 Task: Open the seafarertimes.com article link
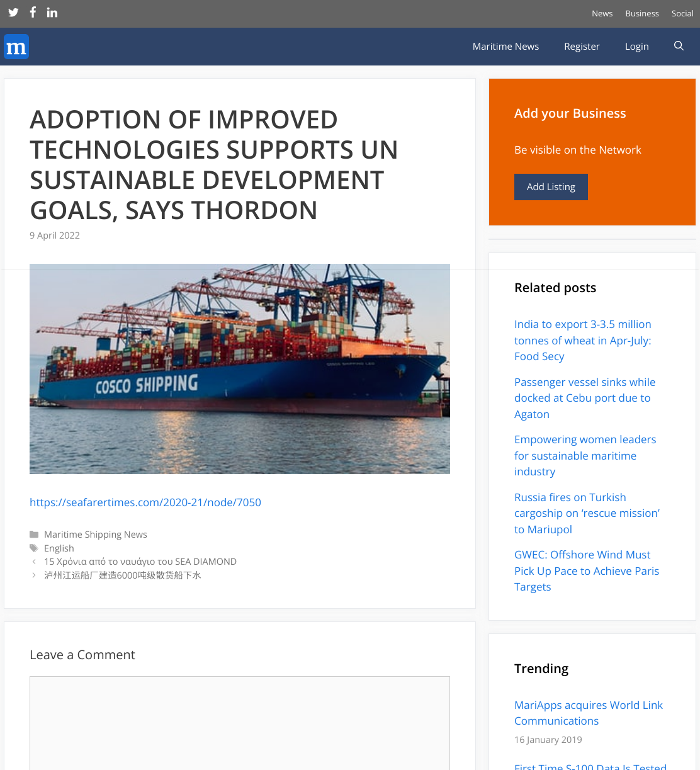click(145, 502)
